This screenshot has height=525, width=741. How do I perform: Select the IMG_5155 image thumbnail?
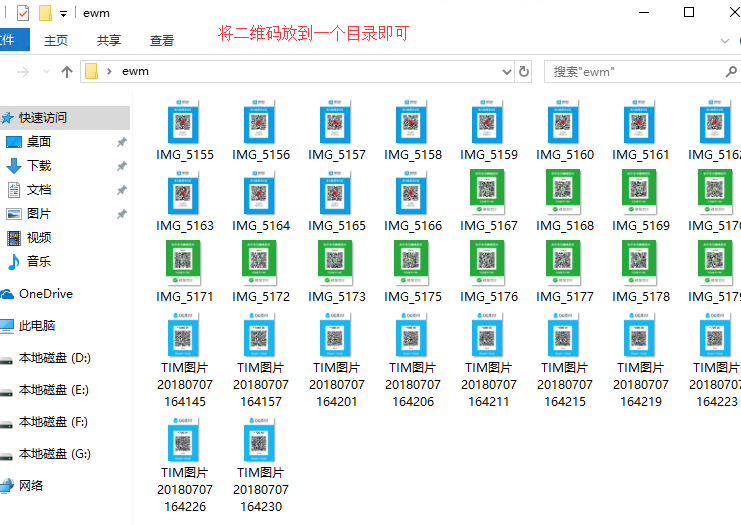185,130
